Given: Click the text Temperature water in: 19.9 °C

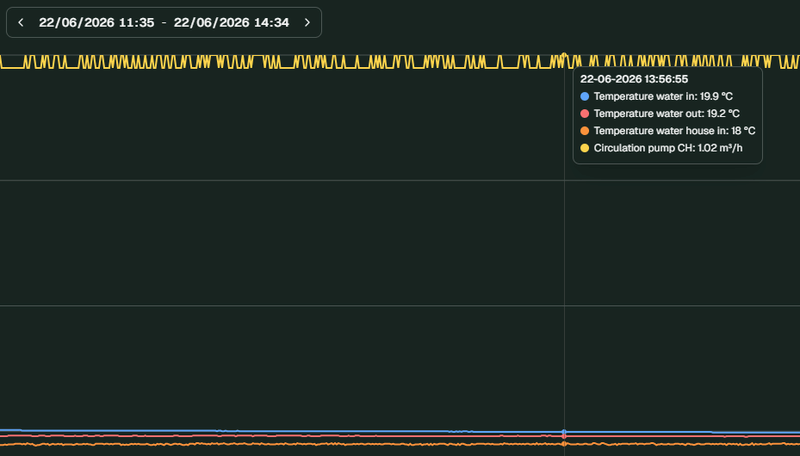Looking at the screenshot, I should pos(663,96).
